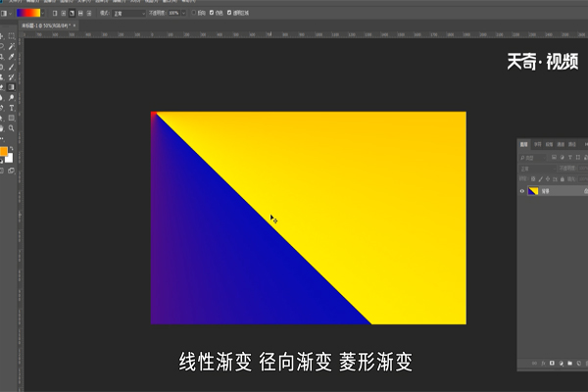
Task: Select the Dodge tool
Action: pyautogui.click(x=12, y=98)
